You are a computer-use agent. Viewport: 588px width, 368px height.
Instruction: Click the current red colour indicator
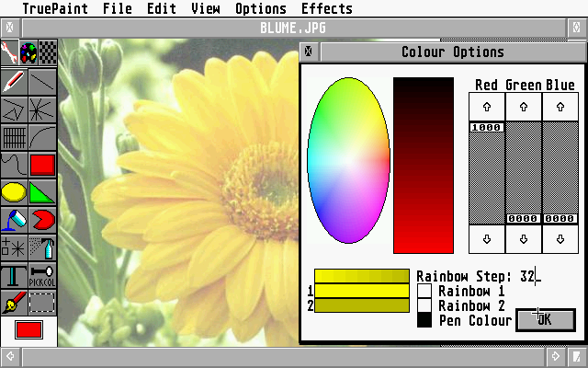click(x=28, y=329)
